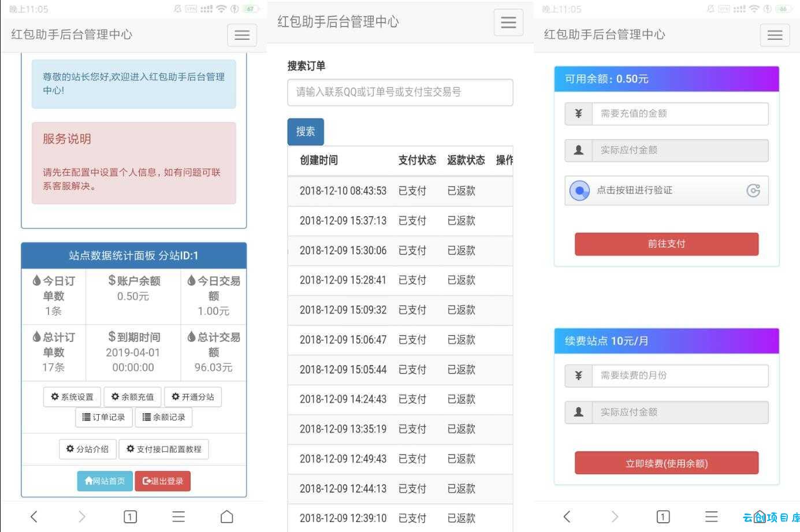
Task: Open tab counter in right browser bar
Action: (663, 516)
